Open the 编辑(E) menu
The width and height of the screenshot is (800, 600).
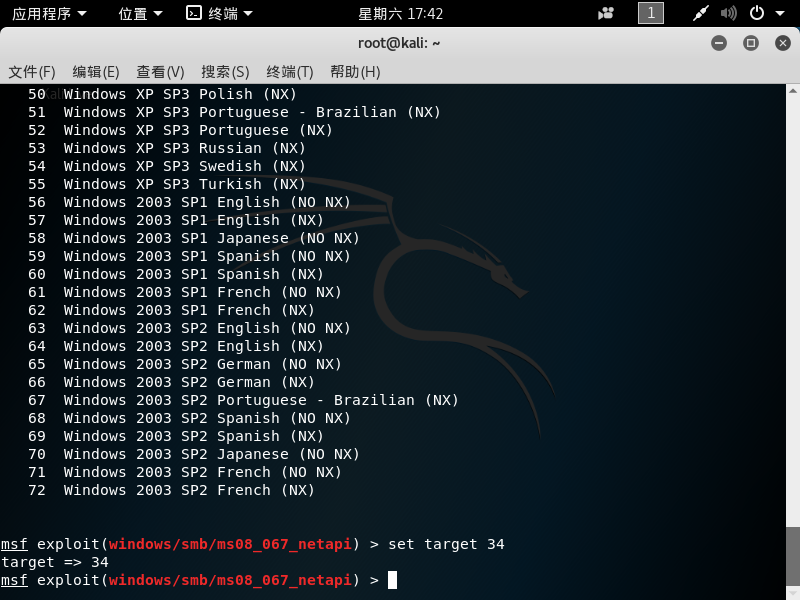click(x=95, y=72)
